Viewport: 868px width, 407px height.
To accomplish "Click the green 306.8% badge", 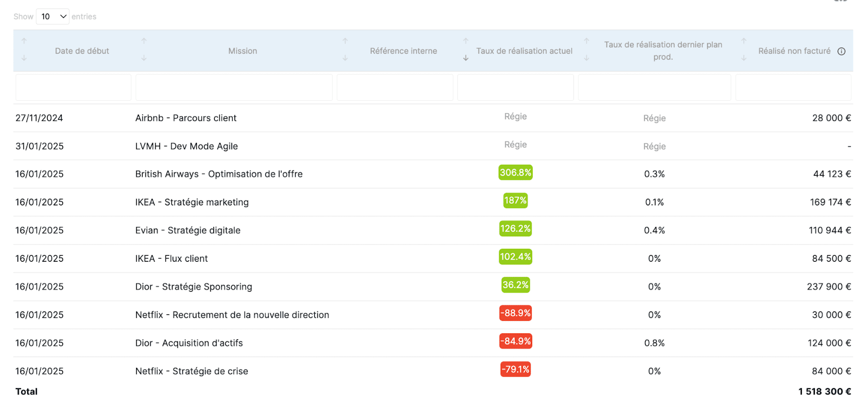I will 515,172.
